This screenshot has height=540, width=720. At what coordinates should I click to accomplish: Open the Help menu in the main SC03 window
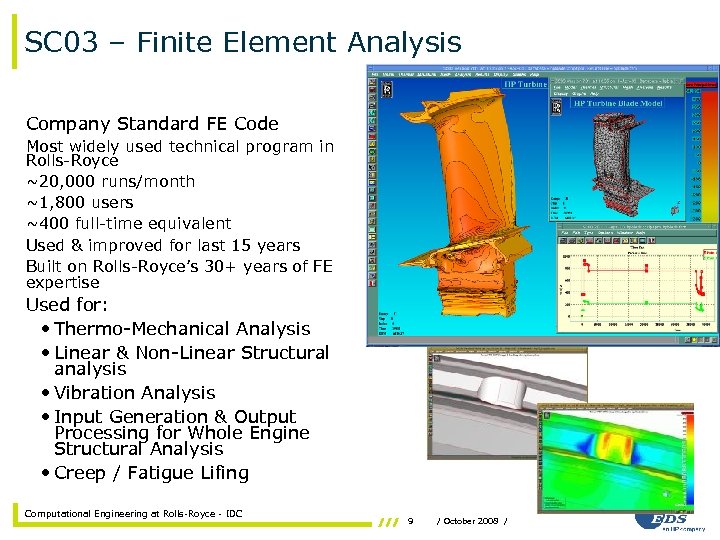(534, 74)
